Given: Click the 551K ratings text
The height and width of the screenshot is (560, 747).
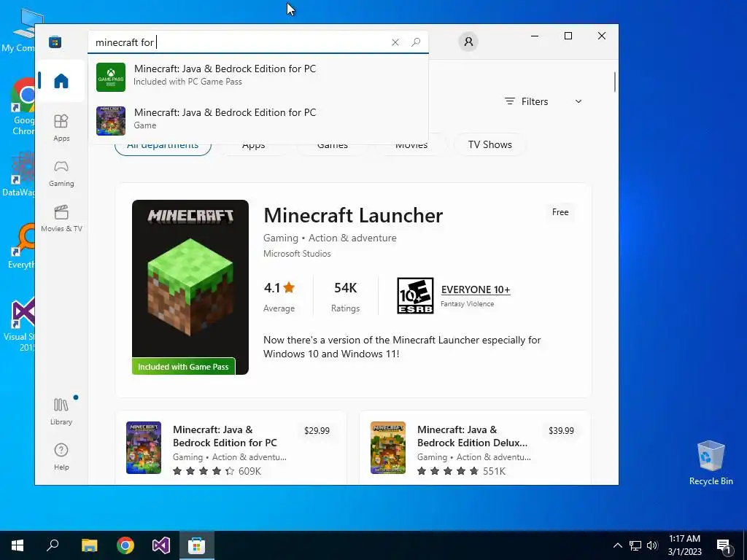Looking at the screenshot, I should point(494,471).
